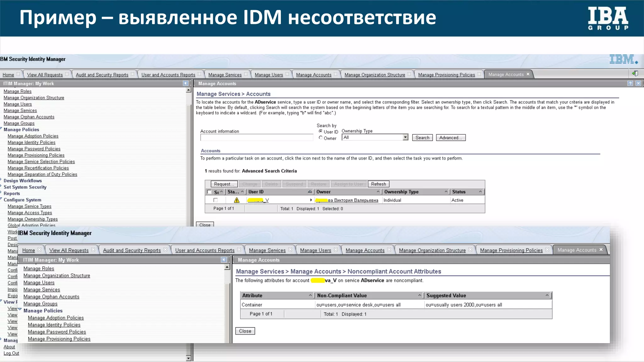
Task: Check the select-all checkbox in table header
Action: click(209, 192)
